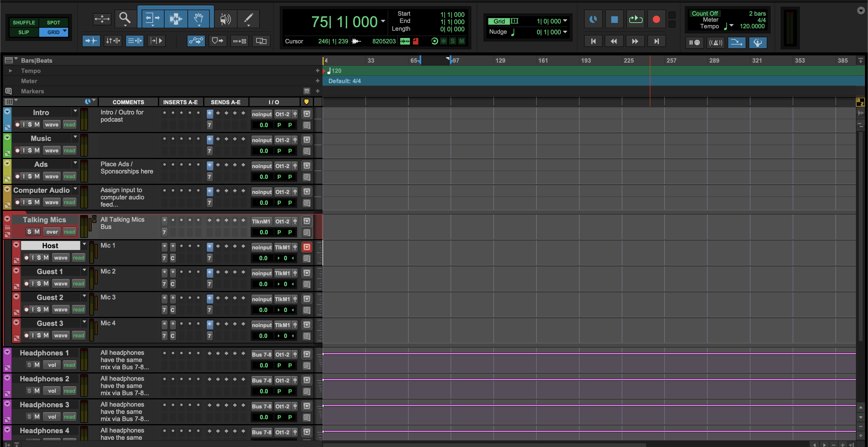Viewport: 868px width, 447px height.
Task: Click the zoom toggle arrows icon
Action: [102, 19]
